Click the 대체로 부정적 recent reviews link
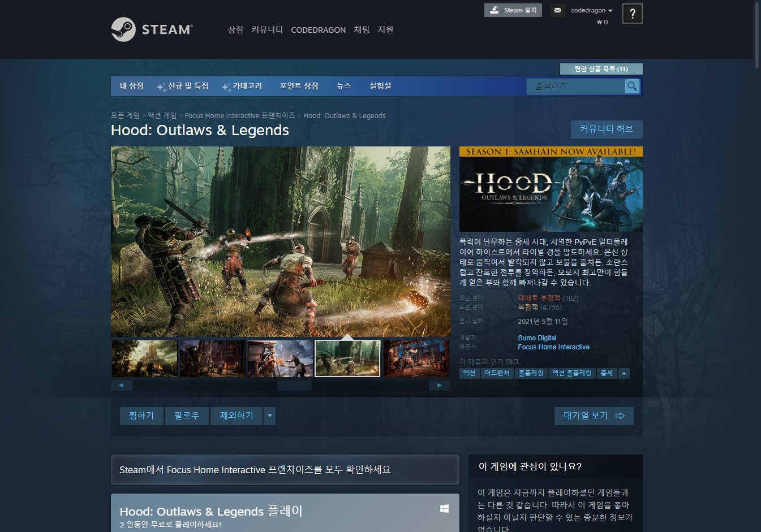This screenshot has width=761, height=532. [x=539, y=298]
